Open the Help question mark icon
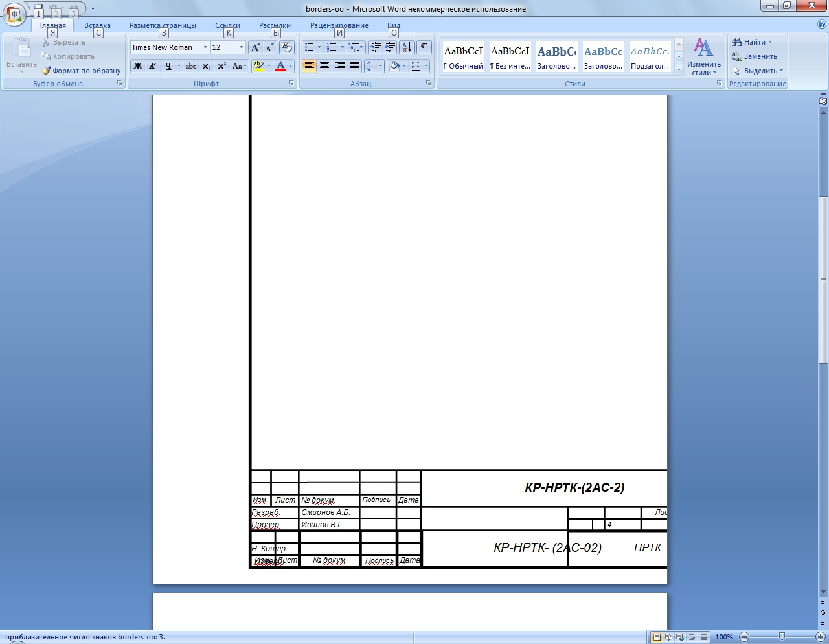 (822, 25)
